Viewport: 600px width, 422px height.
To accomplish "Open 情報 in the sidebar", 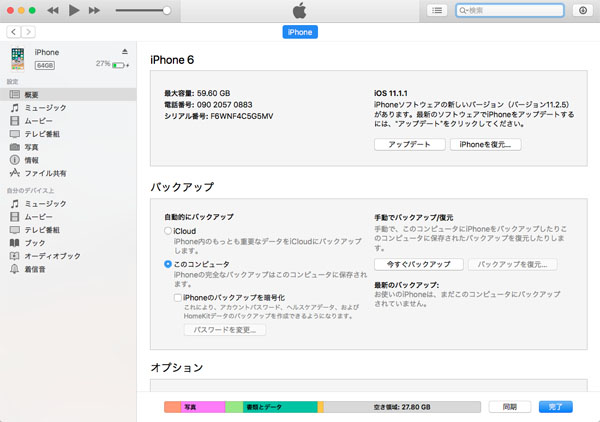I will tap(68, 160).
